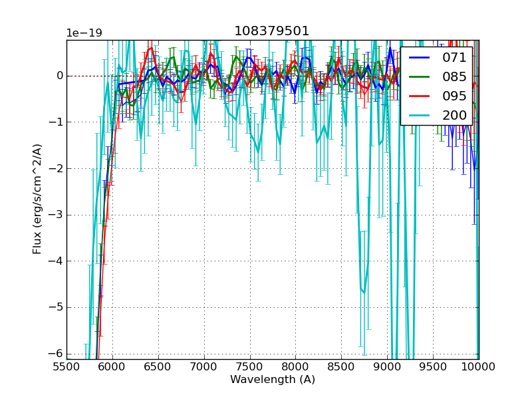This screenshot has width=532, height=399.
Task: Click the 5500 x-axis tick label
Action: [x=66, y=367]
